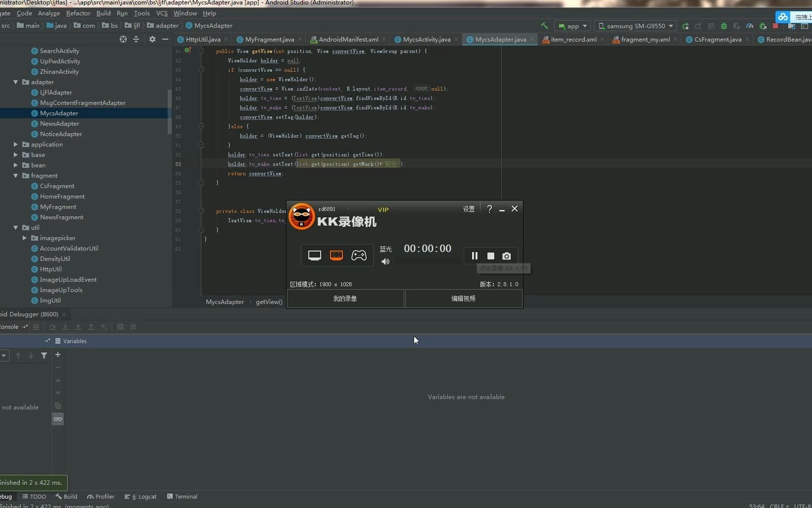Viewport: 812px width, 508px height.
Task: Click 我的录像 button
Action: (x=345, y=299)
